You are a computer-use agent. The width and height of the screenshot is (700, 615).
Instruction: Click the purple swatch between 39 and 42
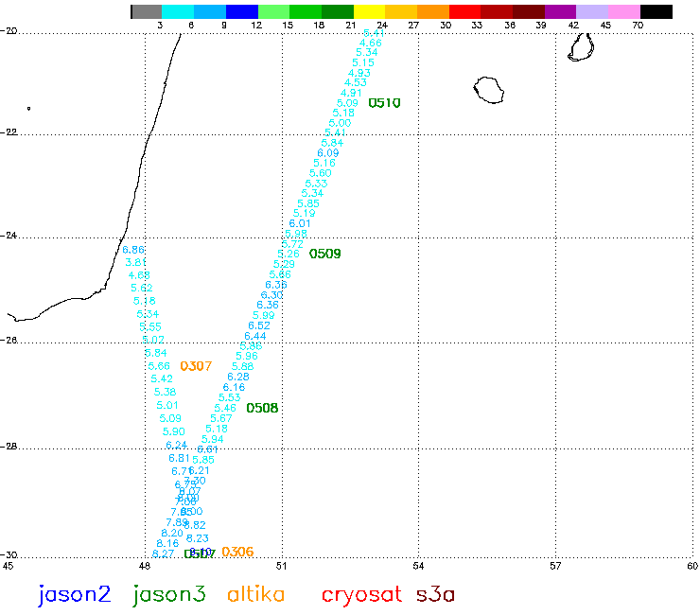pos(560,11)
